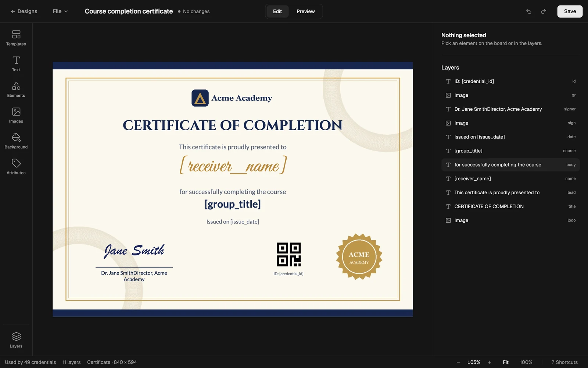Screen dimensions: 588x368
Task: Select the QR code on the certificate
Action: (x=289, y=254)
